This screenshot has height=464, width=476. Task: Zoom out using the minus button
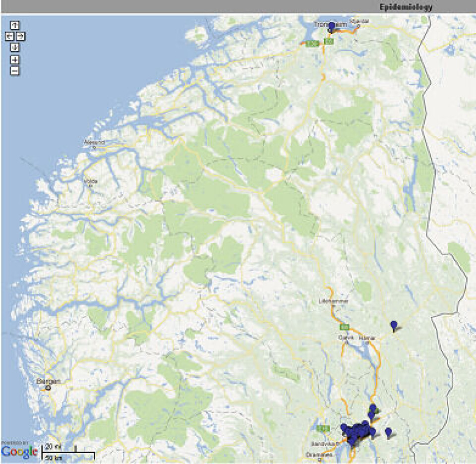pos(15,70)
